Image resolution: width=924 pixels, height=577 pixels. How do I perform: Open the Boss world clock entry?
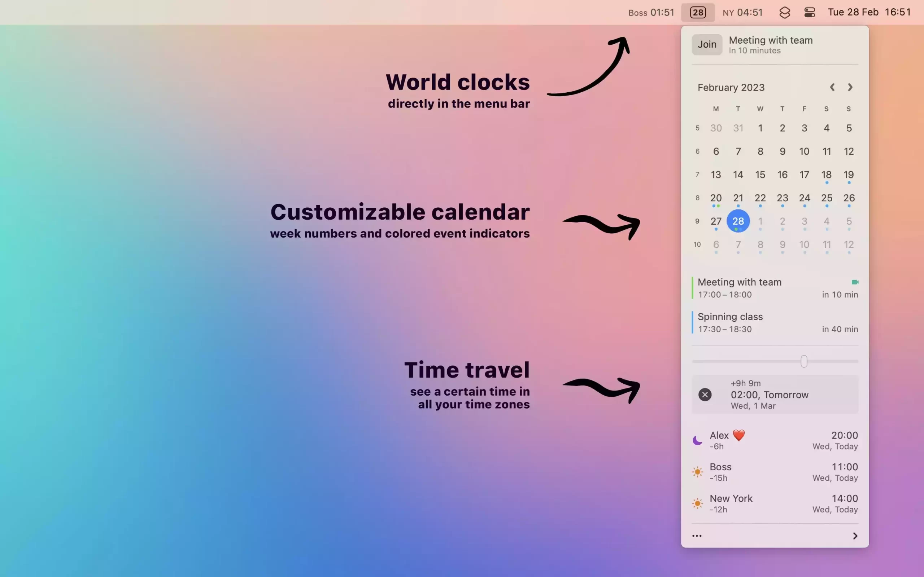tap(775, 473)
